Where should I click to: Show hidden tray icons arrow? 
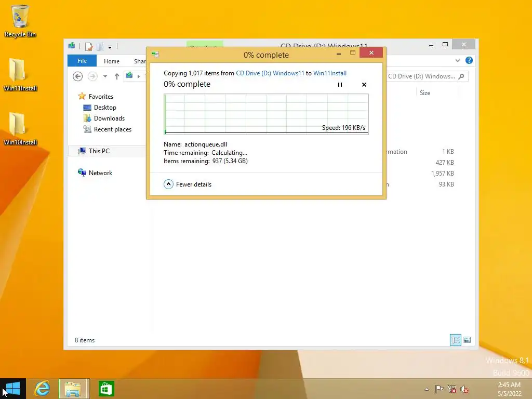427,389
